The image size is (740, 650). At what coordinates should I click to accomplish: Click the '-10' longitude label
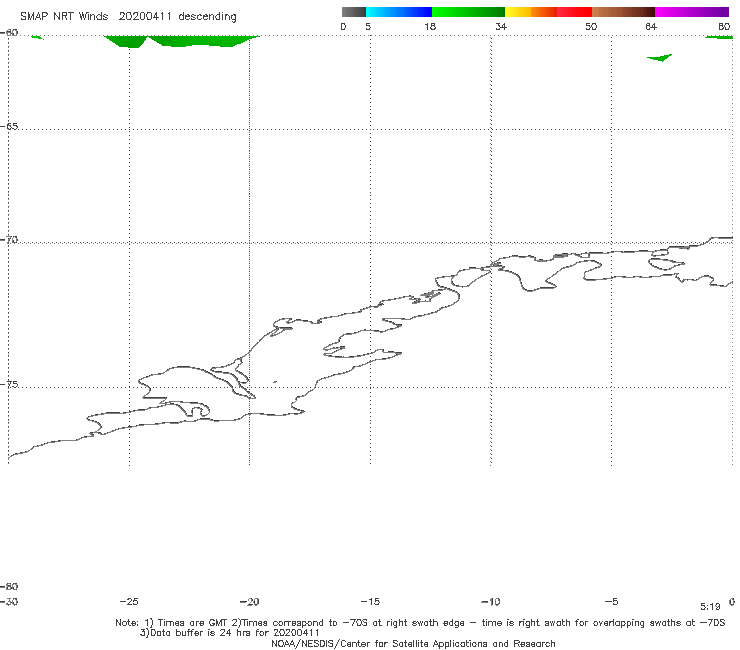point(490,601)
